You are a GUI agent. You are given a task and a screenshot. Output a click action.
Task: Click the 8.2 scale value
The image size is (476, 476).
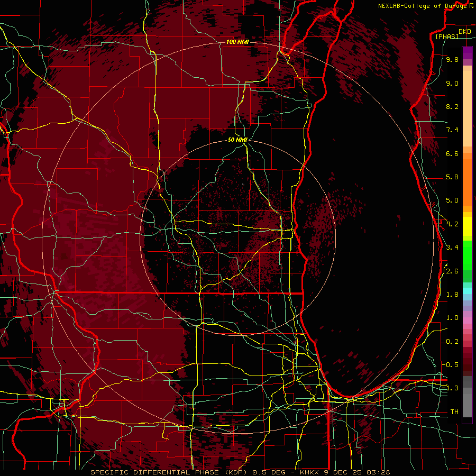[452, 106]
